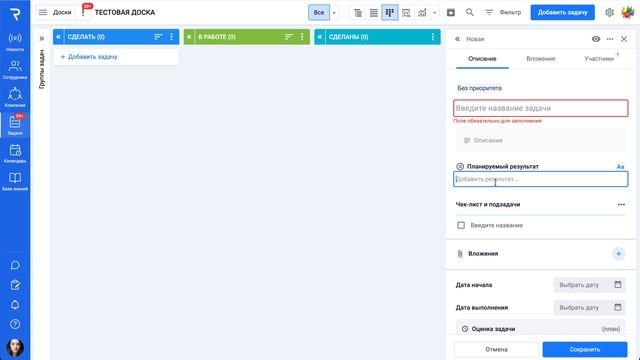640x360 pixels.
Task: Collapse the СДЕЛАТЬ column
Action: tap(58, 37)
